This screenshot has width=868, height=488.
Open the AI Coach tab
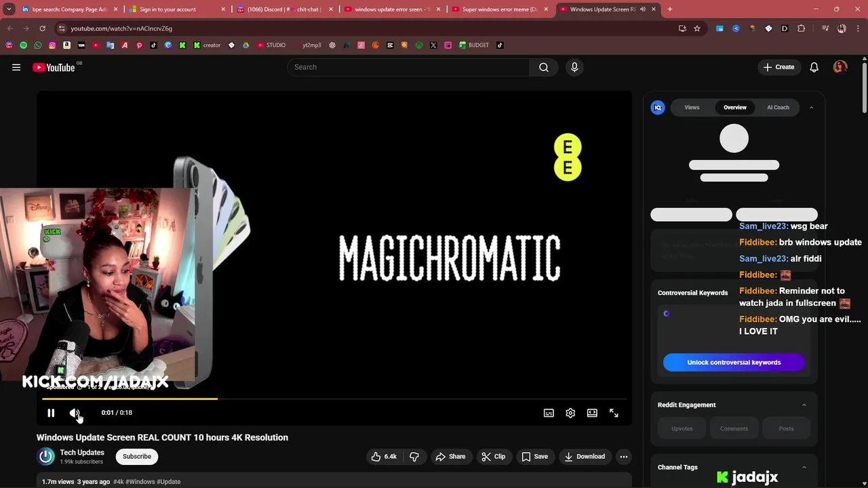tap(778, 107)
